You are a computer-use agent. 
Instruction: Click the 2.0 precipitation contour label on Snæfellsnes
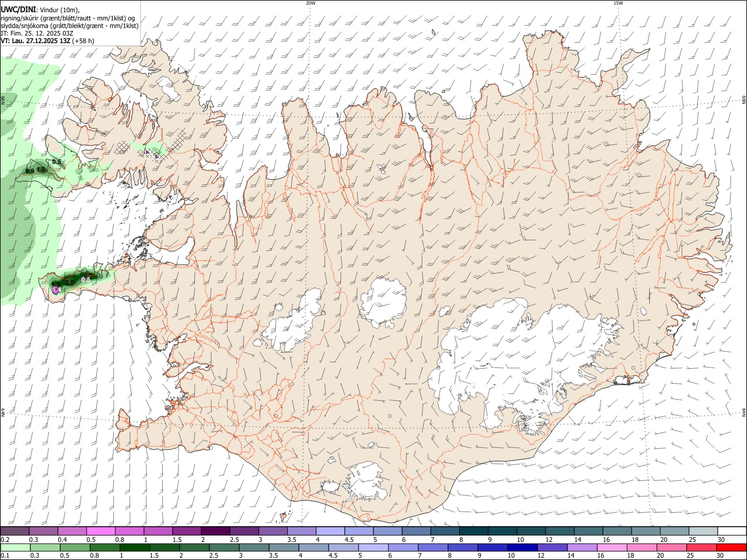point(69,282)
